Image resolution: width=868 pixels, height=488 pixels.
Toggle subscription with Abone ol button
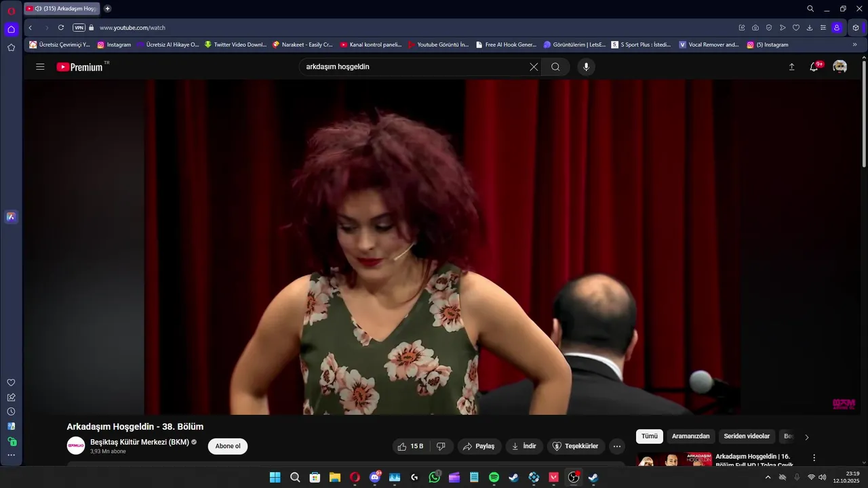pos(228,446)
